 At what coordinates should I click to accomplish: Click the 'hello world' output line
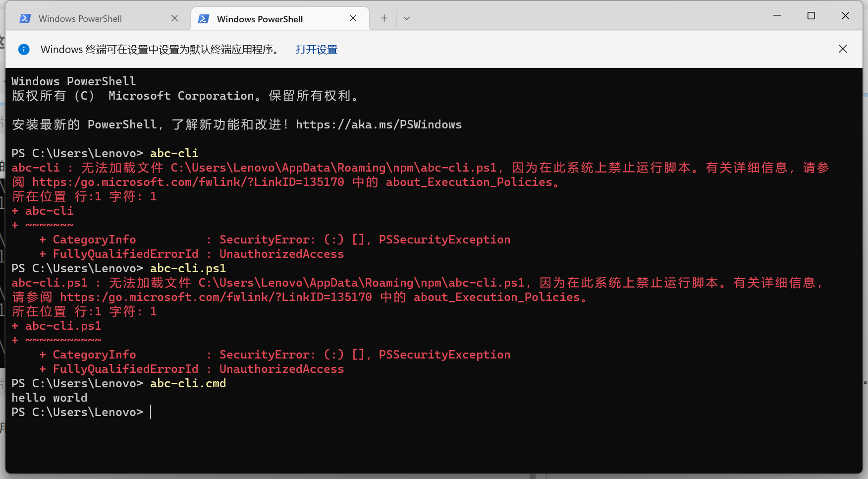pos(50,398)
